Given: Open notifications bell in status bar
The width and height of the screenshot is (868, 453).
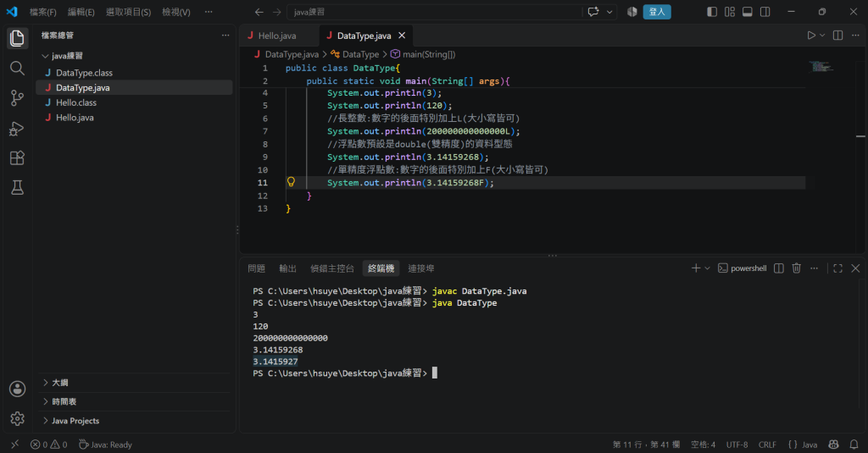Looking at the screenshot, I should (x=854, y=445).
